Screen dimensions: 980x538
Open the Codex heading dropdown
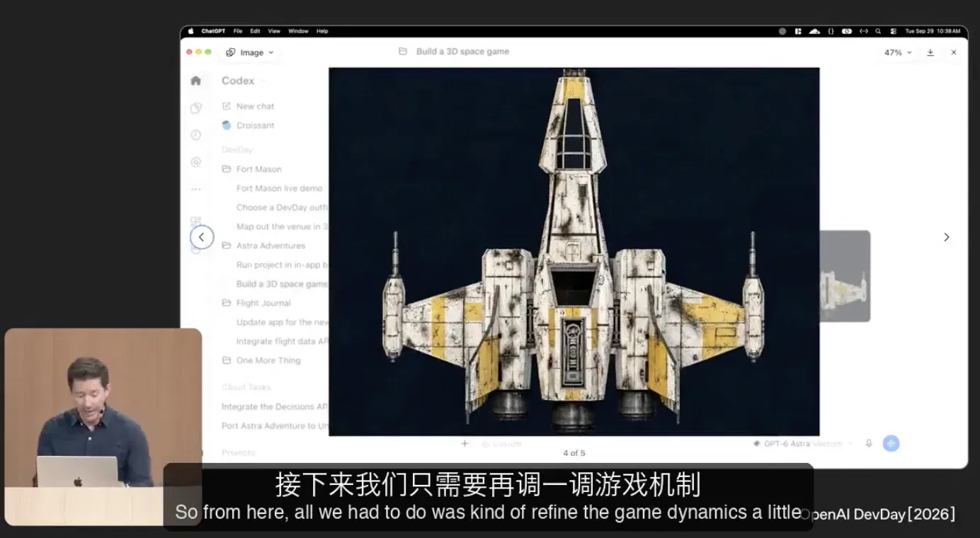coord(244,81)
